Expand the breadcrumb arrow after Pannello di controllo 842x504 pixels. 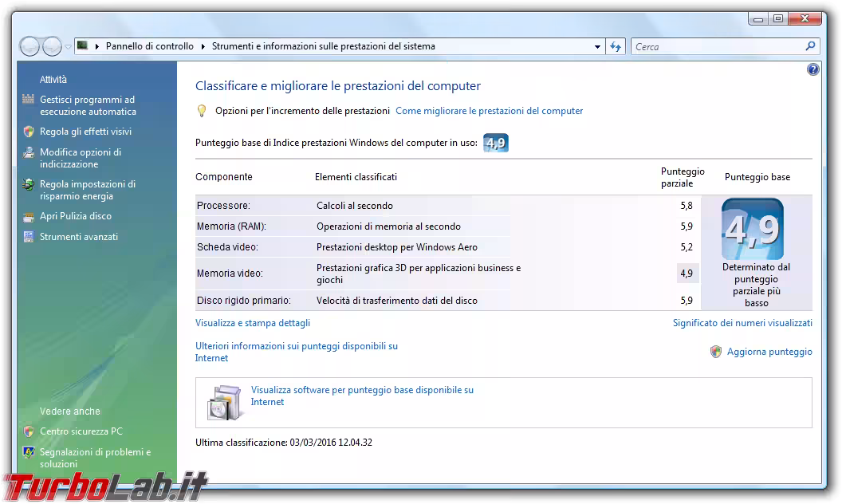point(203,46)
